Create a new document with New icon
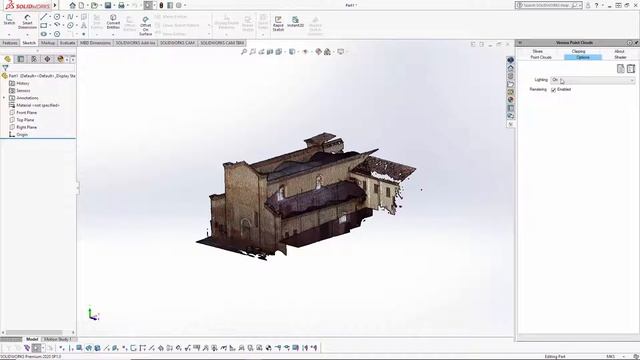The width and height of the screenshot is (640, 360). click(x=82, y=5)
